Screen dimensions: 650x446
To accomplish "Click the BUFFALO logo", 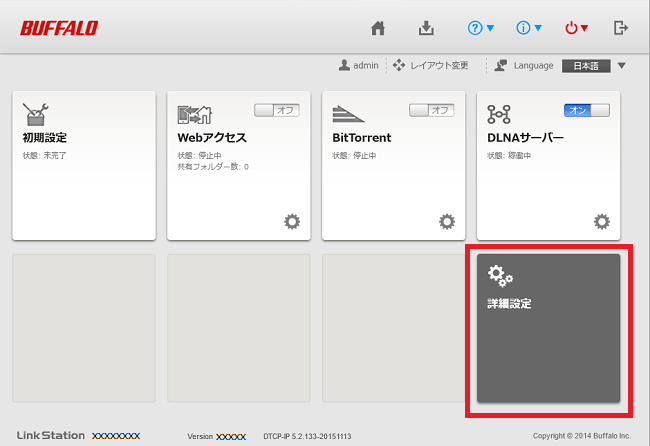I will (59, 28).
